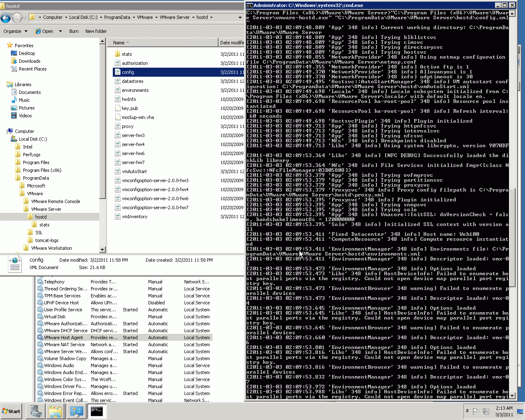This screenshot has width=525, height=420.
Task: Expand the Open button dropdown arrow
Action: click(60, 31)
